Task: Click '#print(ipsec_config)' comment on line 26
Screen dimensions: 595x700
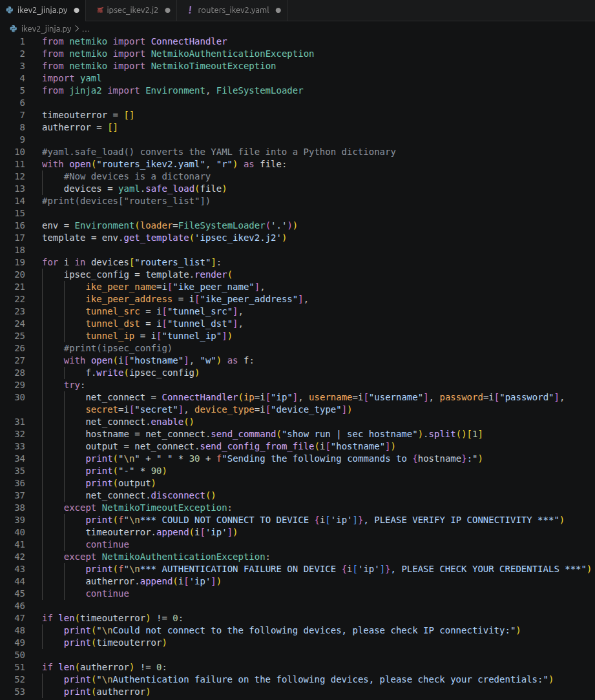Action: pos(118,348)
